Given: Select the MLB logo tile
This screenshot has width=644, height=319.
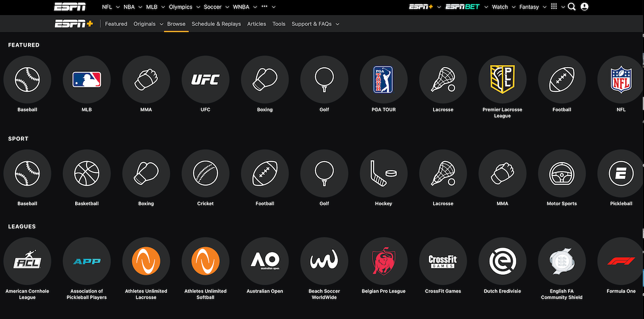Looking at the screenshot, I should 87,80.
